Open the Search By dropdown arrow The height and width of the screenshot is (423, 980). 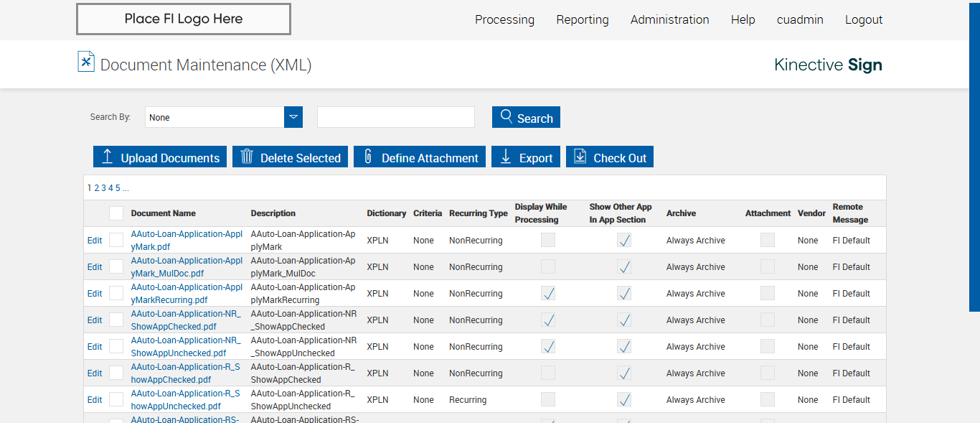[293, 117]
